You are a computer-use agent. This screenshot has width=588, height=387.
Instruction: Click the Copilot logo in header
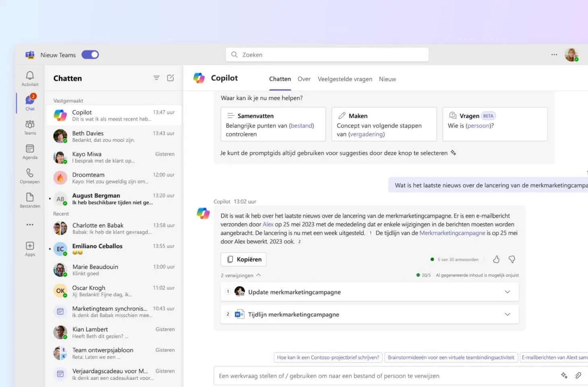(x=199, y=78)
